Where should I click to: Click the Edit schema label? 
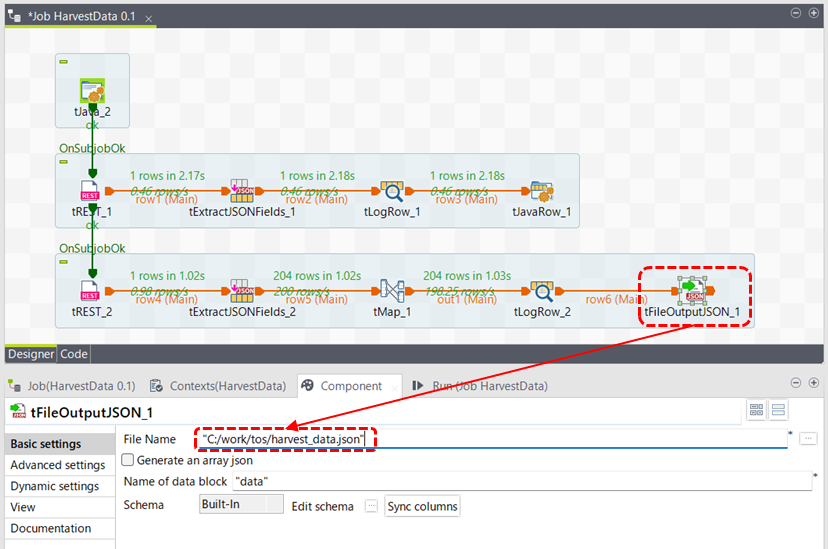(x=322, y=506)
